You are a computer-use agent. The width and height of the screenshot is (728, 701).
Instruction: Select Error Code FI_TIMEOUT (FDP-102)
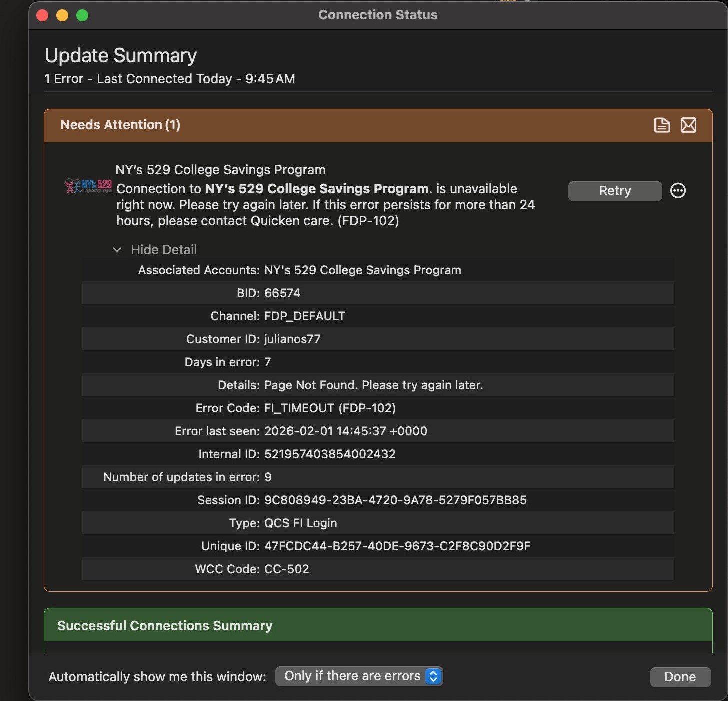point(330,408)
